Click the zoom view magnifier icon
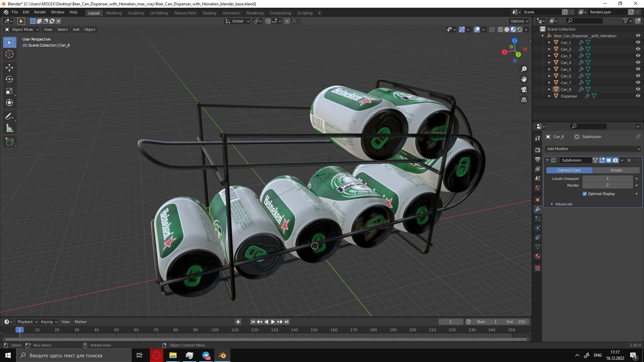The width and height of the screenshot is (644, 362). click(524, 69)
